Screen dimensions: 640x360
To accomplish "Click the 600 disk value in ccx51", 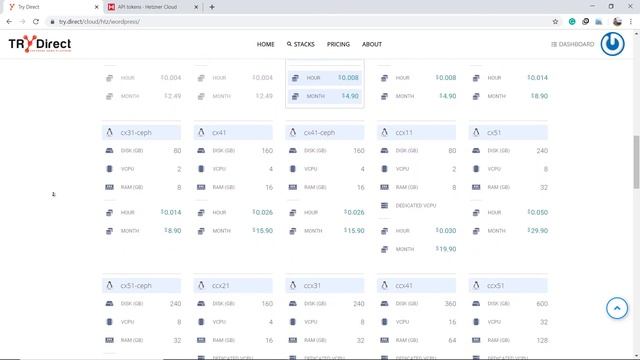I will tap(542, 304).
